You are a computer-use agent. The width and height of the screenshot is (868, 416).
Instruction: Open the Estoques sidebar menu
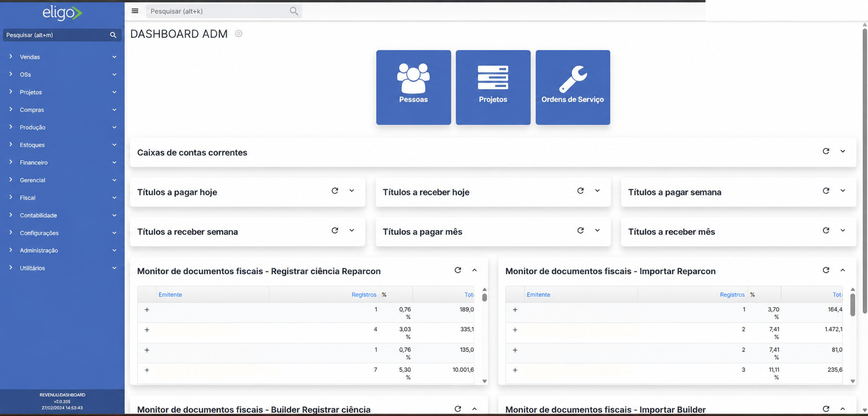click(x=62, y=145)
